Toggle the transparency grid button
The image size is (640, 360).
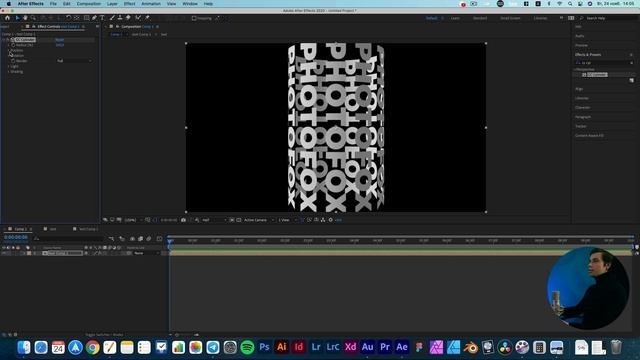(x=239, y=220)
